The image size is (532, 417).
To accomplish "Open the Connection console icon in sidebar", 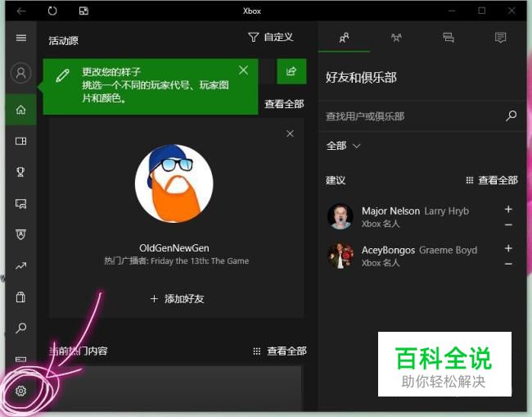I will point(21,359).
